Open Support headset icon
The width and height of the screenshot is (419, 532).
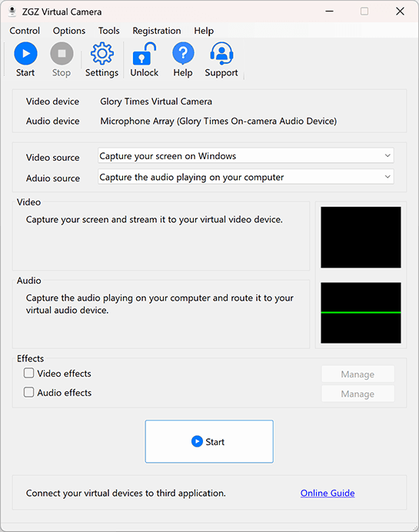tap(221, 54)
